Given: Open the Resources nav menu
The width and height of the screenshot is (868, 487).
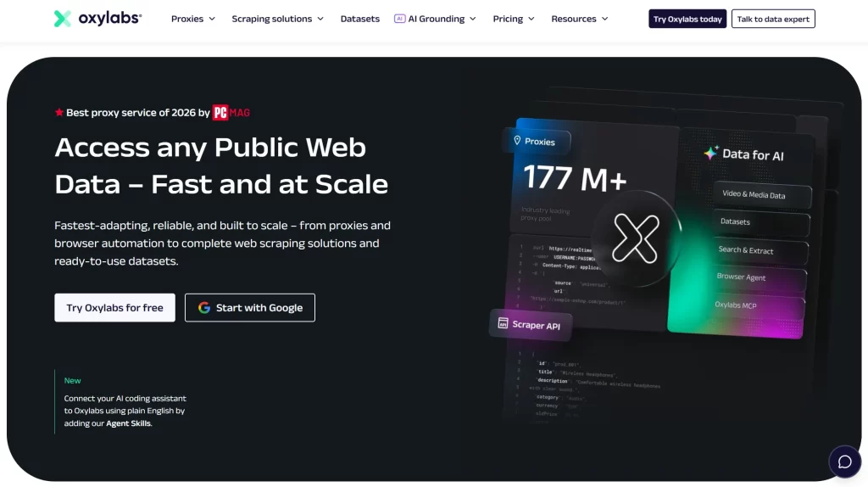Looking at the screenshot, I should pyautogui.click(x=580, y=19).
